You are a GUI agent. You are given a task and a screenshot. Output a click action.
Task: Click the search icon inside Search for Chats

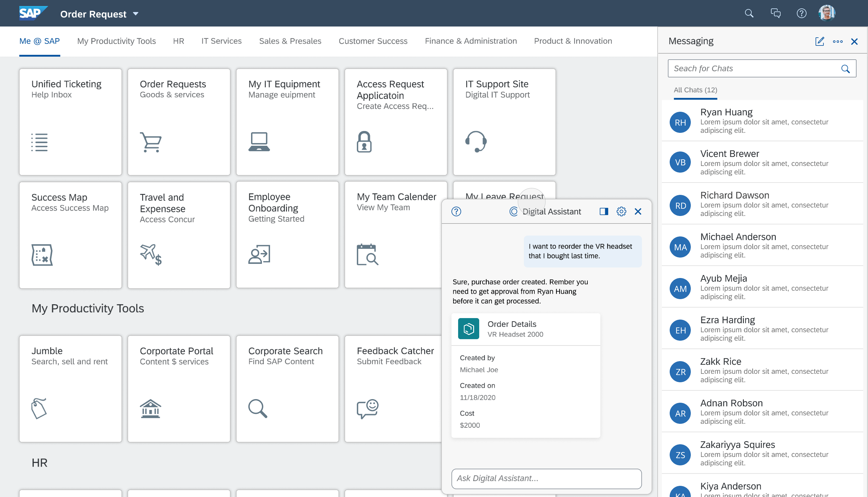[845, 68]
